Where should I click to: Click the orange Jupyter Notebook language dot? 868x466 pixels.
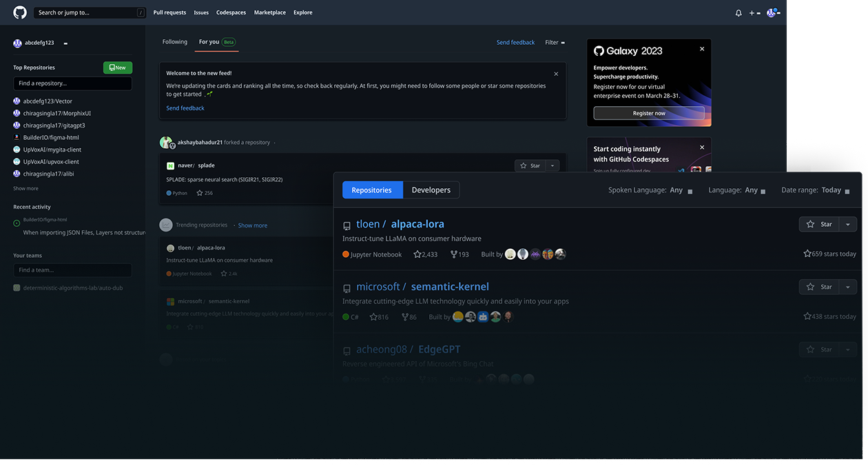pyautogui.click(x=345, y=254)
